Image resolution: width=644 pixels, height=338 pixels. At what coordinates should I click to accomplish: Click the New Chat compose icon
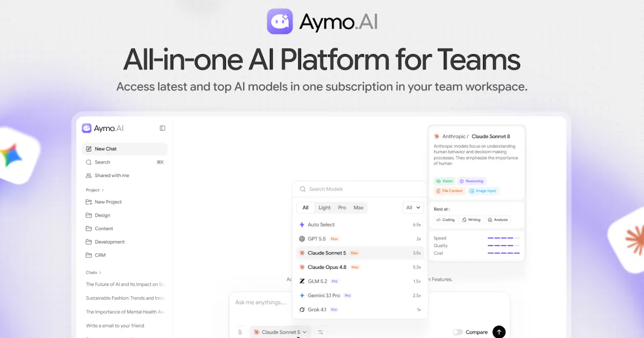coord(89,149)
